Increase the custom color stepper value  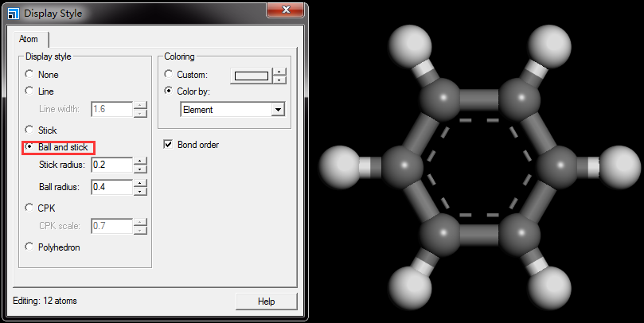279,72
